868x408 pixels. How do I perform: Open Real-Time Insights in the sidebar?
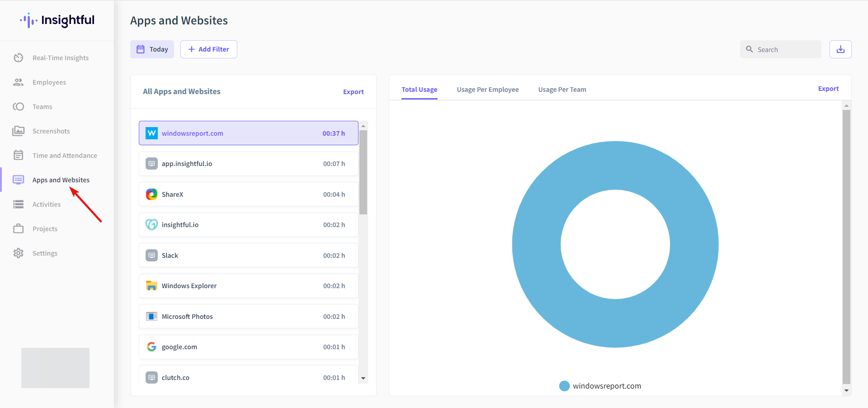(61, 58)
